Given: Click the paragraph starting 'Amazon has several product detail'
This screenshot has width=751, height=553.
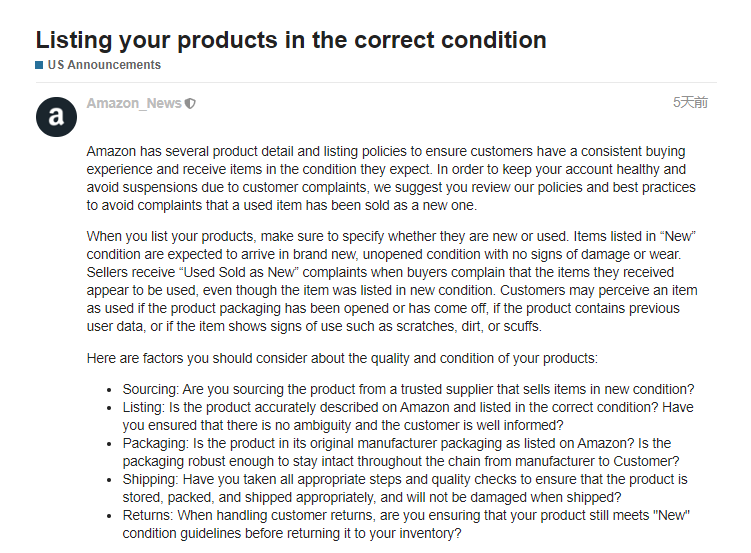Looking at the screenshot, I should tap(391, 178).
